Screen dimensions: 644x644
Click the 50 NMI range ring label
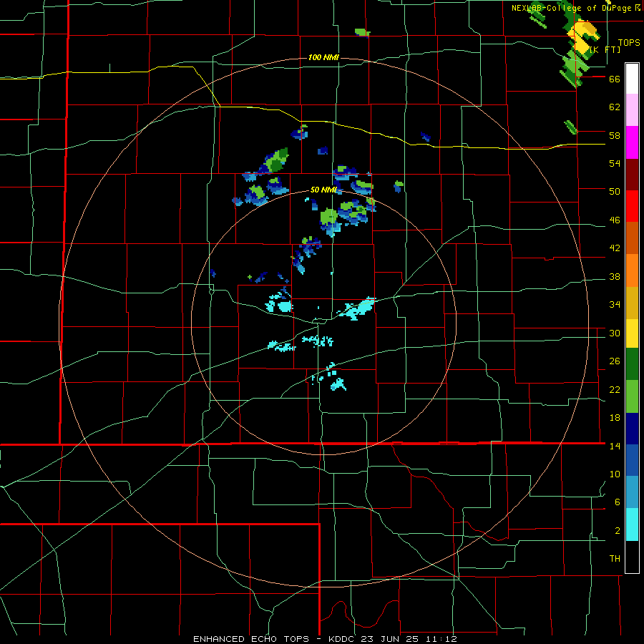[323, 190]
